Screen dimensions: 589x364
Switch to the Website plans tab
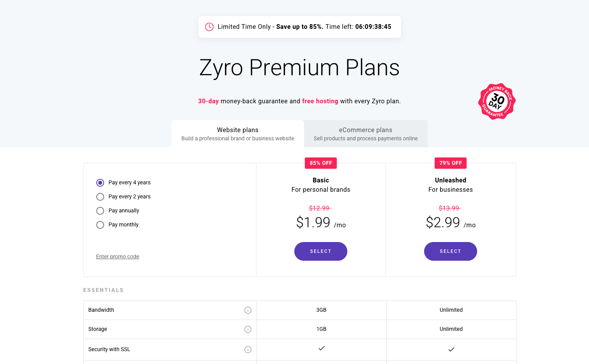tap(238, 134)
